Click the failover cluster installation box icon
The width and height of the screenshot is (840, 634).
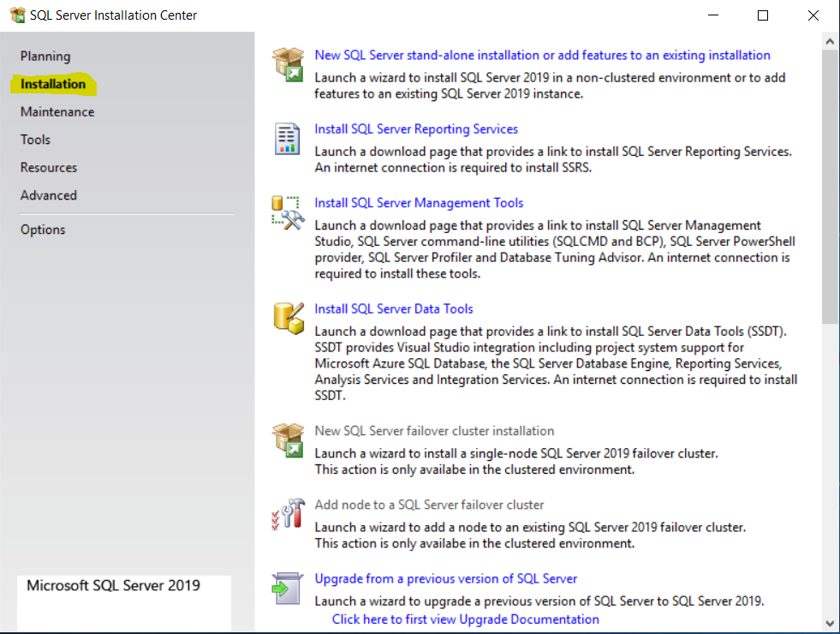click(x=288, y=440)
